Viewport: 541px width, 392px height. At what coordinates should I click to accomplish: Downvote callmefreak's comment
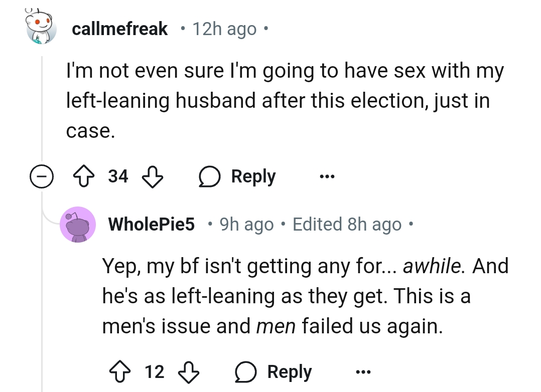[152, 176]
